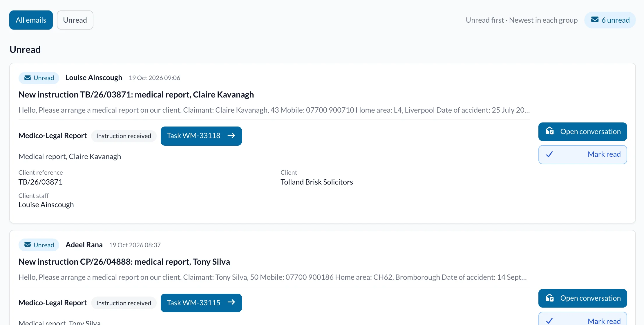The height and width of the screenshot is (325, 644).
Task: Click the 6 unread counter badge
Action: (610, 20)
